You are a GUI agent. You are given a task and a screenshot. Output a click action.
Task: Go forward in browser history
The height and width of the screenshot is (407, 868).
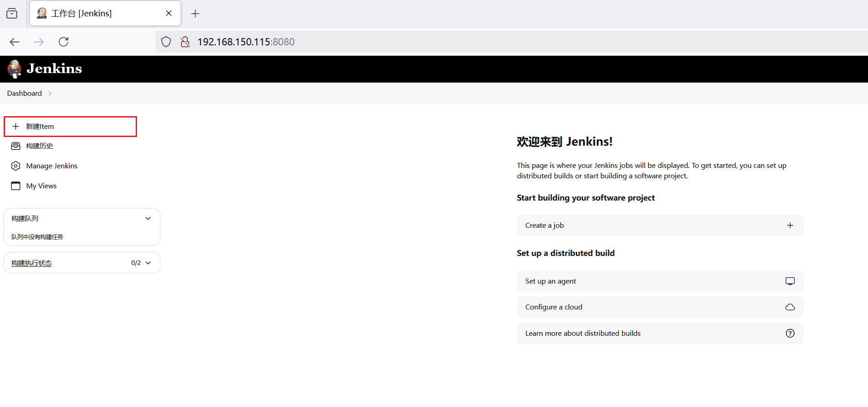coord(39,42)
